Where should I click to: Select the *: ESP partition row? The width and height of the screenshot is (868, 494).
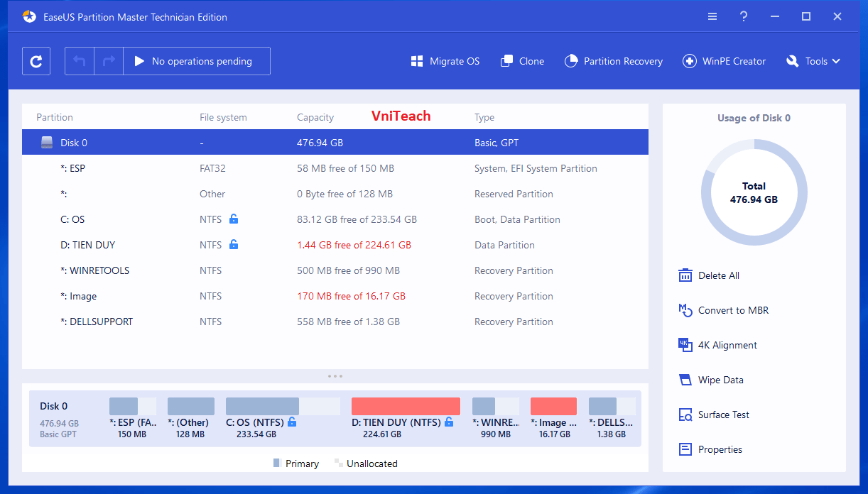(x=335, y=168)
